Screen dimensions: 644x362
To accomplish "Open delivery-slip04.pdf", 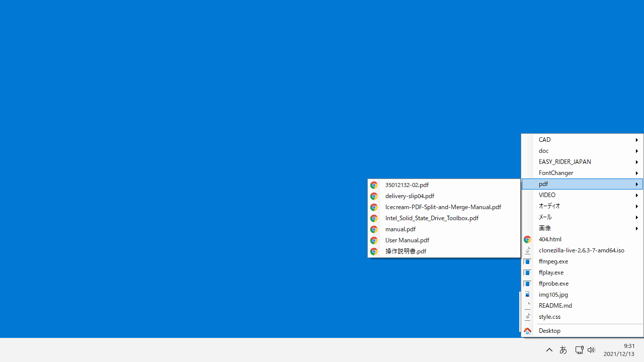I will click(x=444, y=196).
